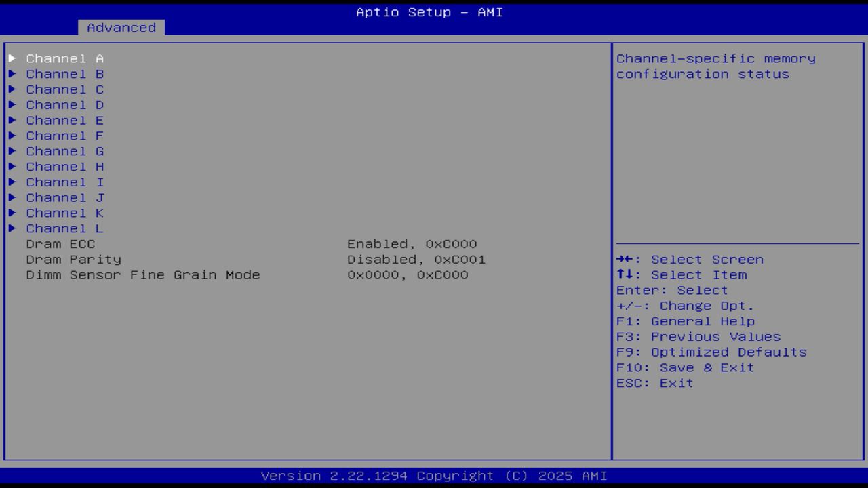Open the Channel J memory status

click(x=64, y=197)
